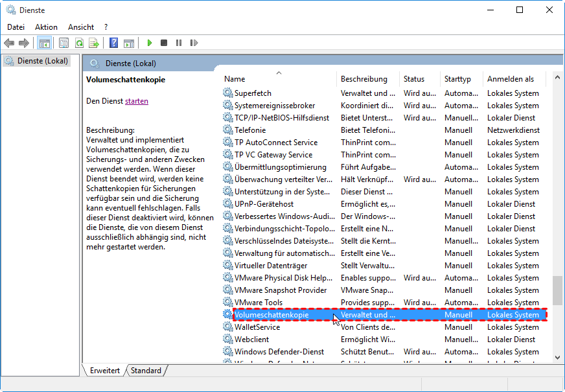Pause the service with the pause icon
565x392 pixels.
coord(179,43)
